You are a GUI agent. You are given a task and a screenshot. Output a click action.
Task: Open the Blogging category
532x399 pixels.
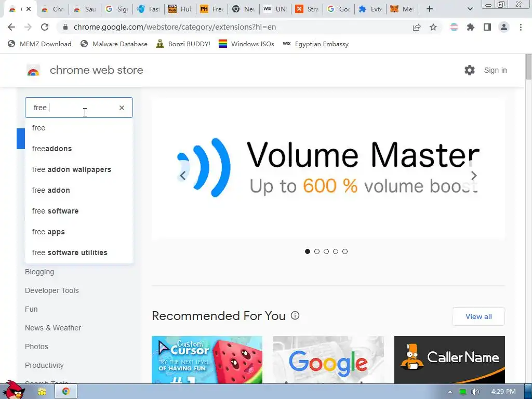click(x=39, y=272)
